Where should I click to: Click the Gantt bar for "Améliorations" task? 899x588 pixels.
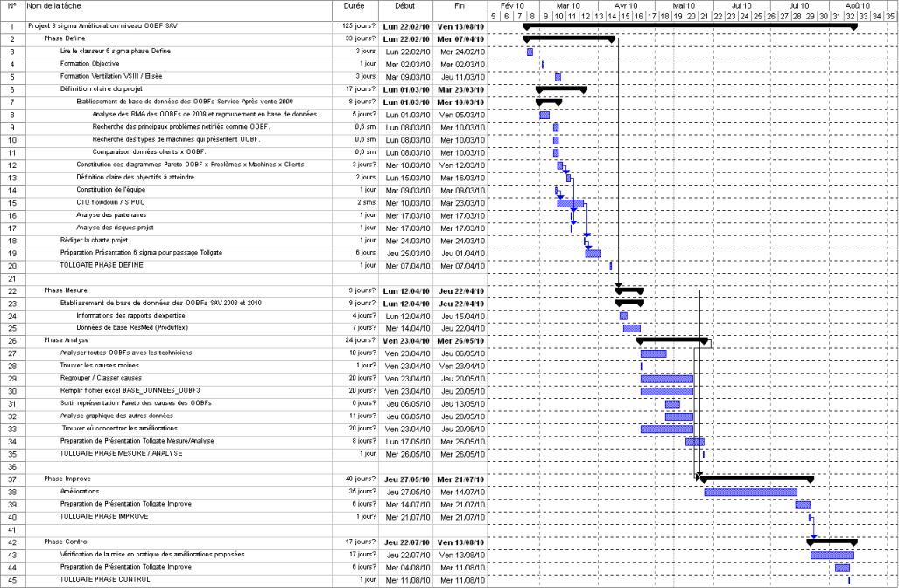pos(750,492)
